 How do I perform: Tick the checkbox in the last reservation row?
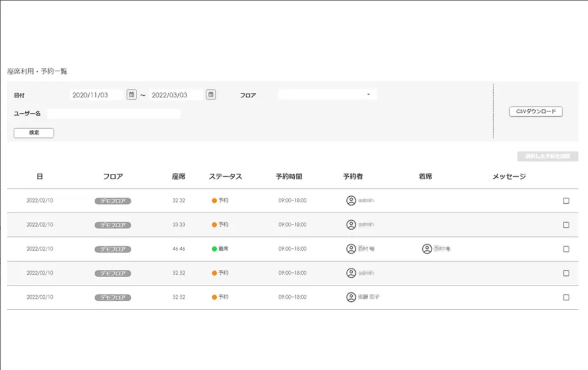566,297
